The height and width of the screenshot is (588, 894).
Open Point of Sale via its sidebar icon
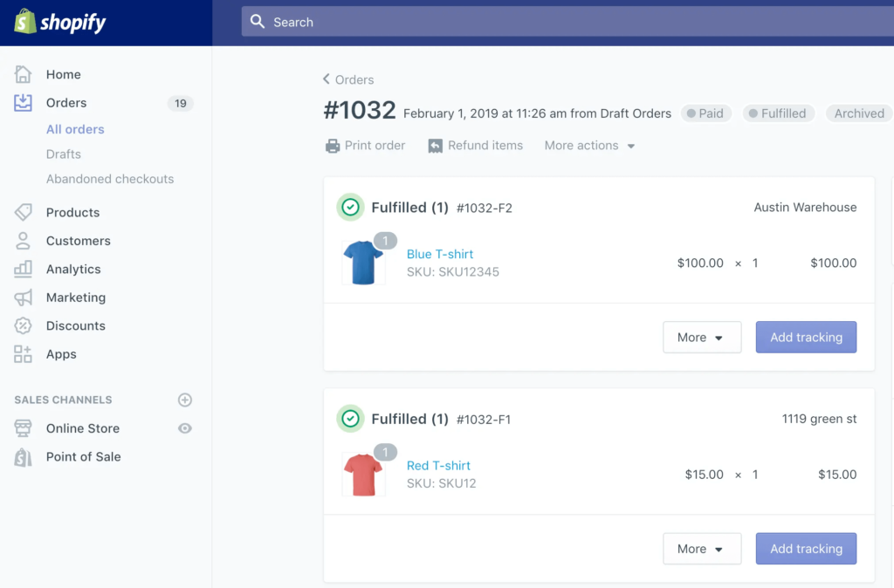pyautogui.click(x=24, y=456)
